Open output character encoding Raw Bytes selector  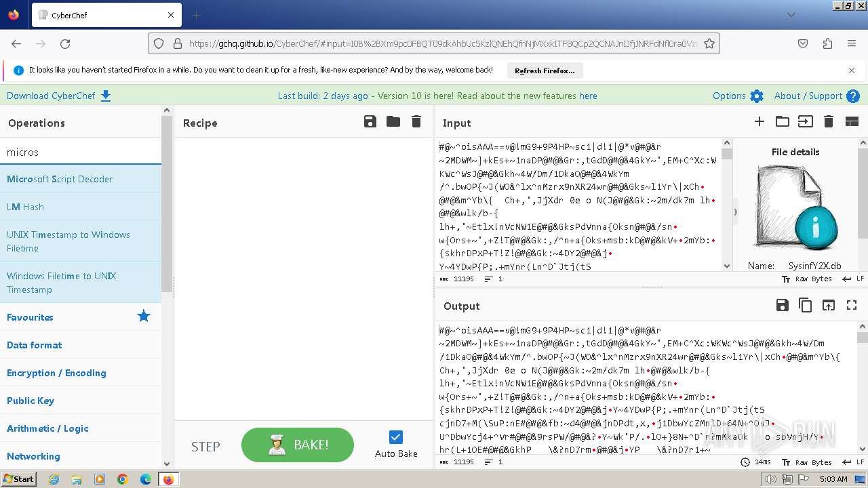click(806, 462)
